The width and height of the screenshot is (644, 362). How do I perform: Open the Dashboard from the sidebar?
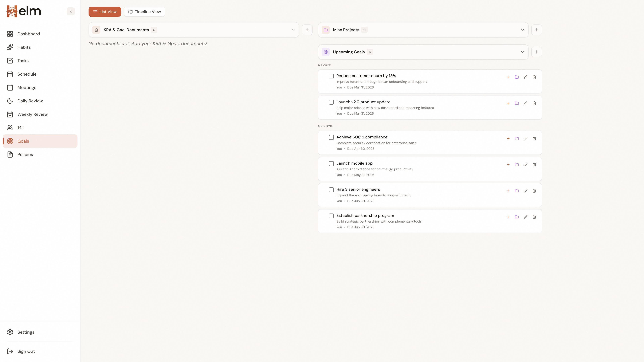click(x=28, y=34)
